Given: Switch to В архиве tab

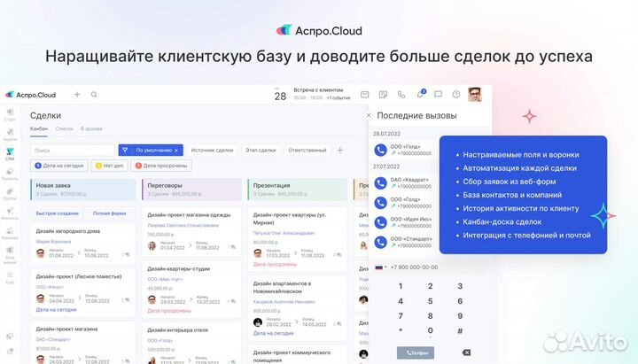Looking at the screenshot, I should pyautogui.click(x=91, y=128).
